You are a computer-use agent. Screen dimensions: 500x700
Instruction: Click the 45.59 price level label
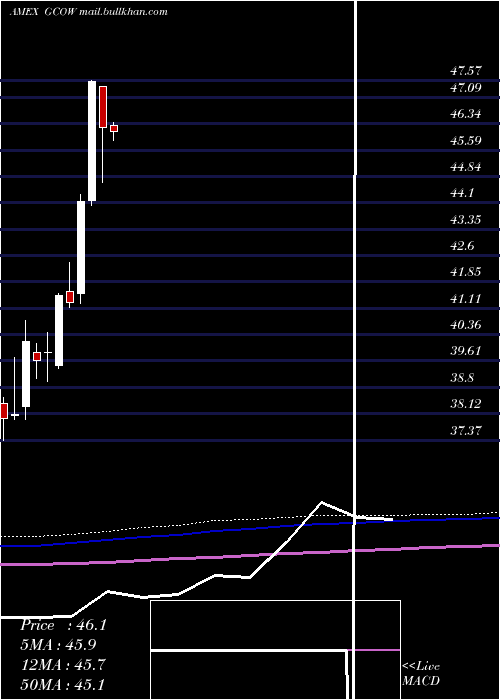466,141
